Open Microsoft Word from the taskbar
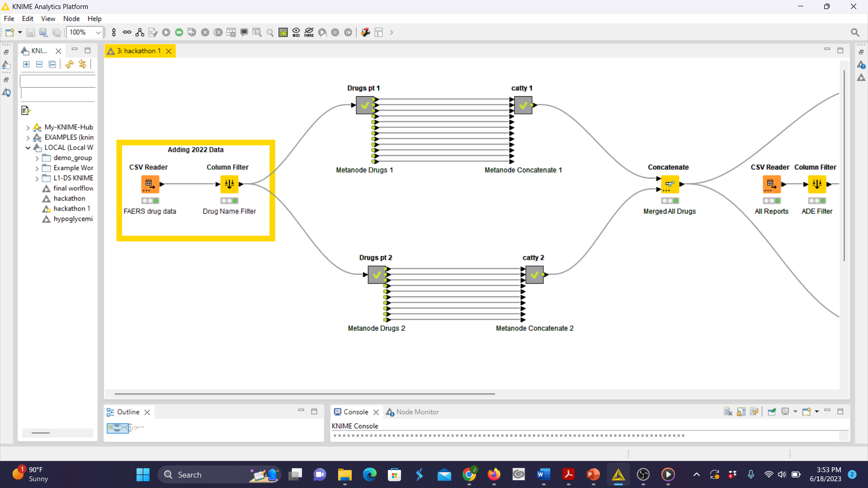The width and height of the screenshot is (868, 488). click(x=543, y=474)
